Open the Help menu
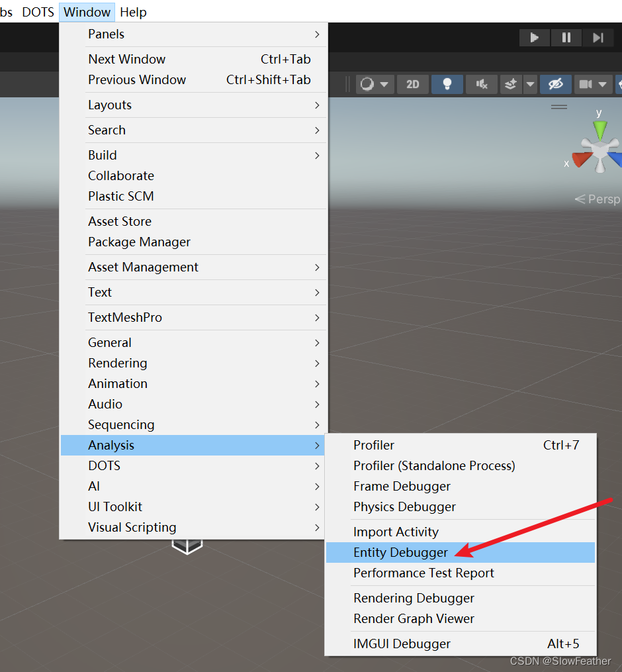This screenshot has width=622, height=672. coord(133,12)
